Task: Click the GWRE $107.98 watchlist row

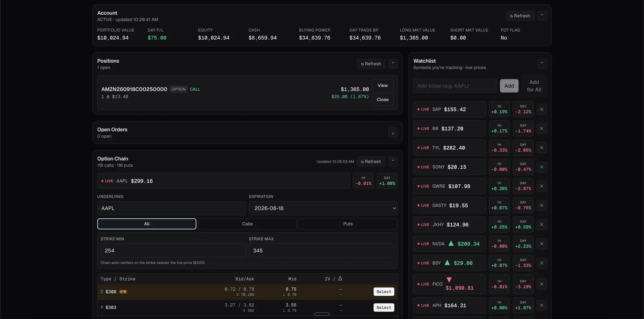Action: tap(449, 186)
